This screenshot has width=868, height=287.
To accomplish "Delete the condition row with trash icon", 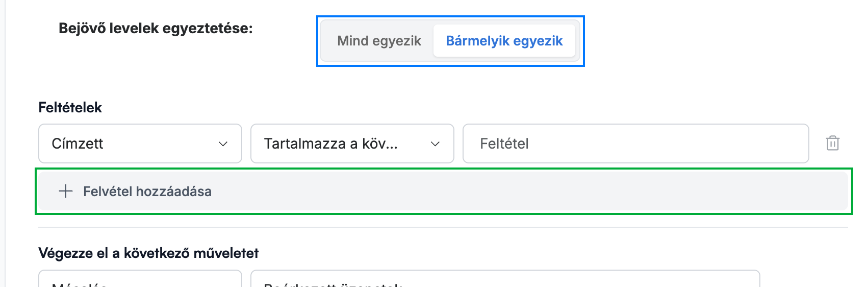I will click(x=832, y=143).
